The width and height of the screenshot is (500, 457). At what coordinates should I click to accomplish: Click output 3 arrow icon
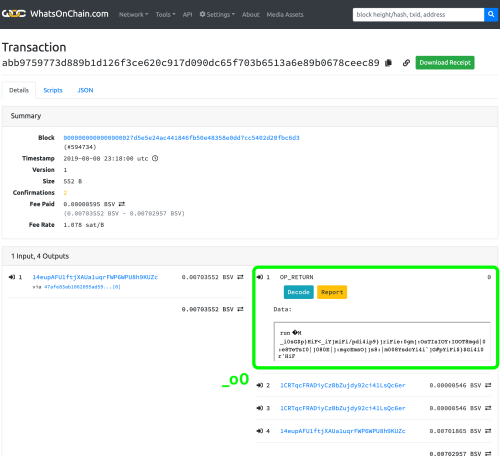[x=260, y=408]
